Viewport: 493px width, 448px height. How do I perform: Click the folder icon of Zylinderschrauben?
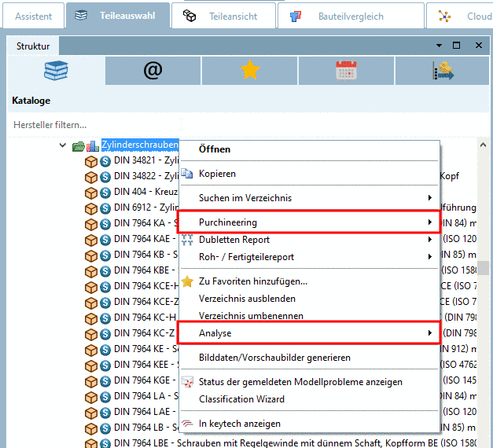click(x=79, y=146)
